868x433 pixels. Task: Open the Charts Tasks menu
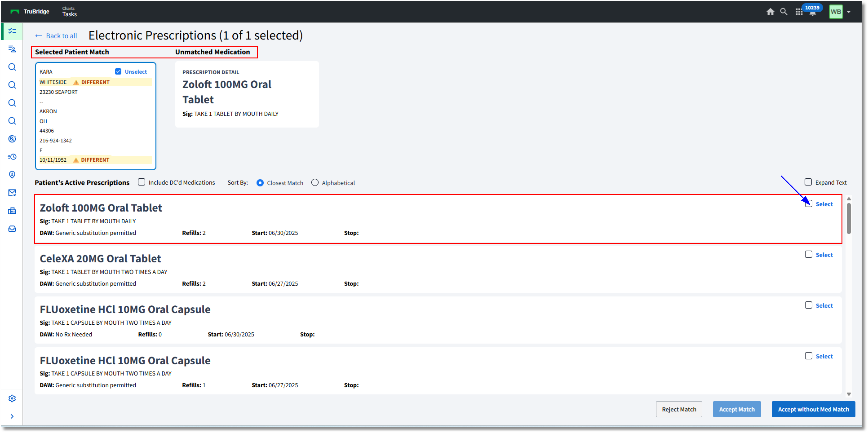[x=69, y=12]
